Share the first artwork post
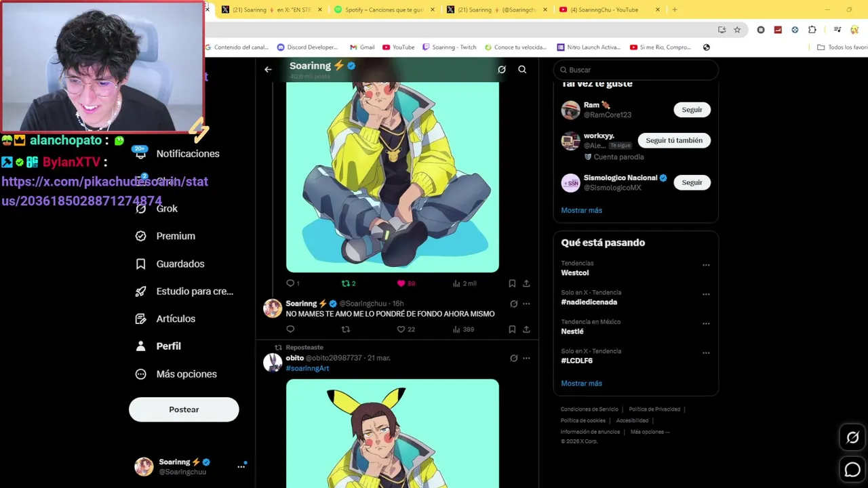The image size is (868, 488). pos(526,283)
